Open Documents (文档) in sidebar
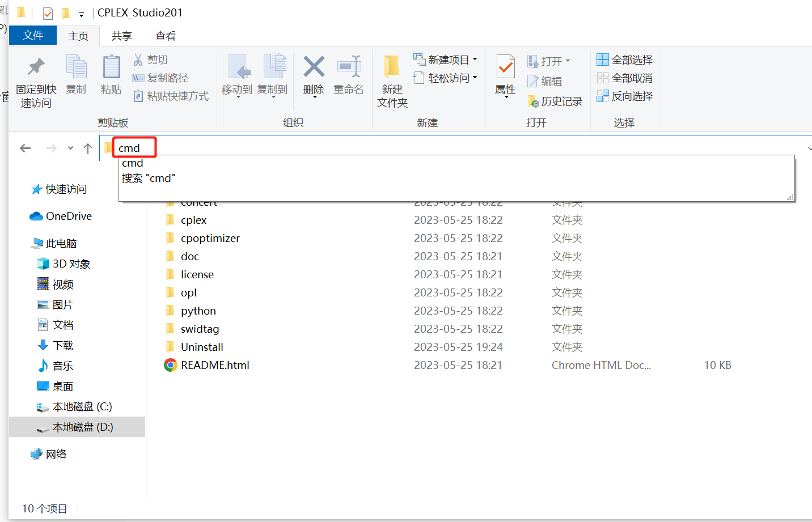The height and width of the screenshot is (522, 812). [x=56, y=325]
